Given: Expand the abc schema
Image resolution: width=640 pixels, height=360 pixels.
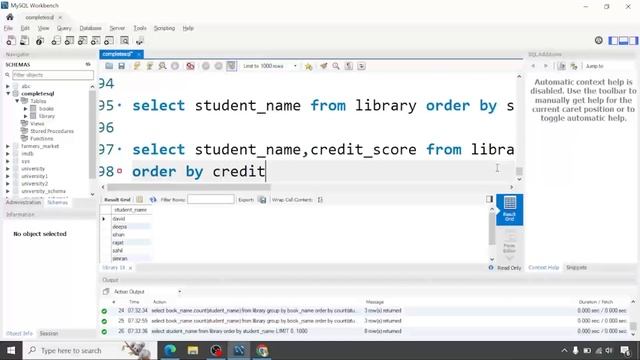Looking at the screenshot, I should [x=8, y=86].
